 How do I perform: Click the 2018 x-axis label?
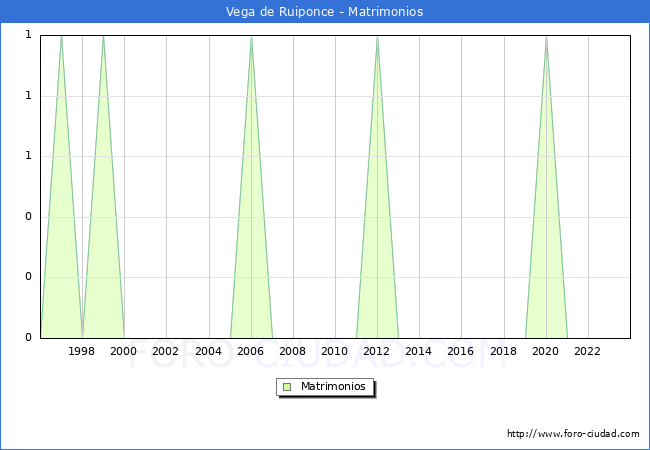pos(503,351)
